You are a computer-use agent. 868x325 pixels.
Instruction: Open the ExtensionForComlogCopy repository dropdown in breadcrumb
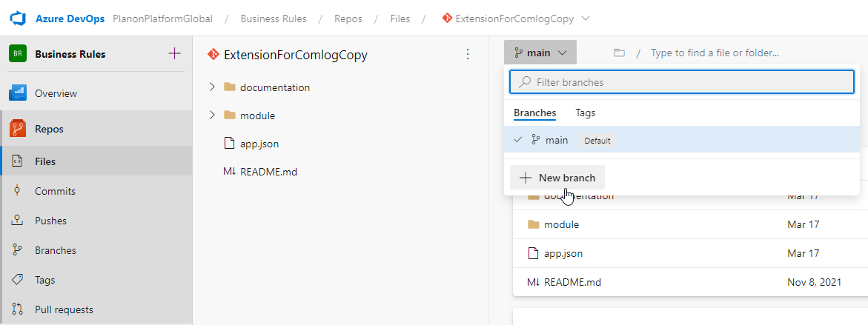[586, 19]
